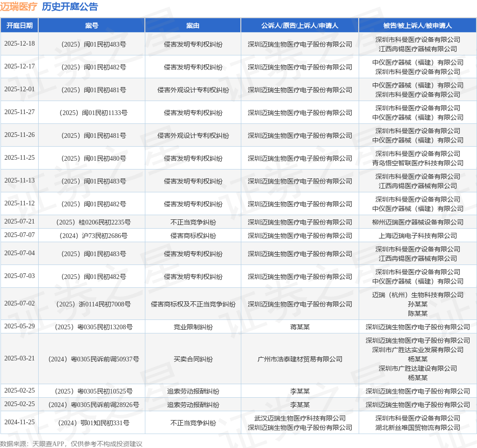Select case number (2024)沪73民初2686号
Screen dimensions: 477x448
point(93,236)
